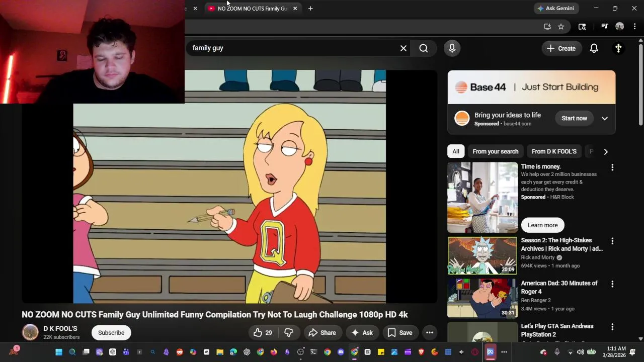Open system tray microphone icon
The width and height of the screenshot is (644, 362).
[x=556, y=352]
